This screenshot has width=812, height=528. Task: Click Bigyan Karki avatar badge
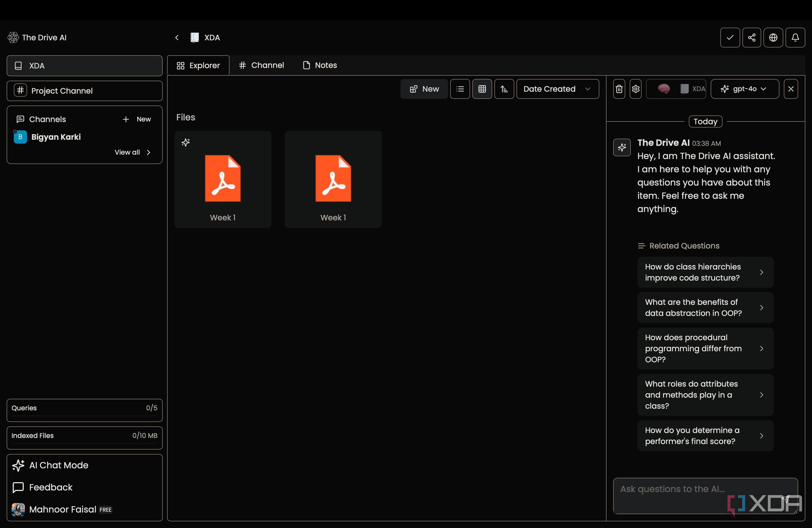tap(20, 137)
